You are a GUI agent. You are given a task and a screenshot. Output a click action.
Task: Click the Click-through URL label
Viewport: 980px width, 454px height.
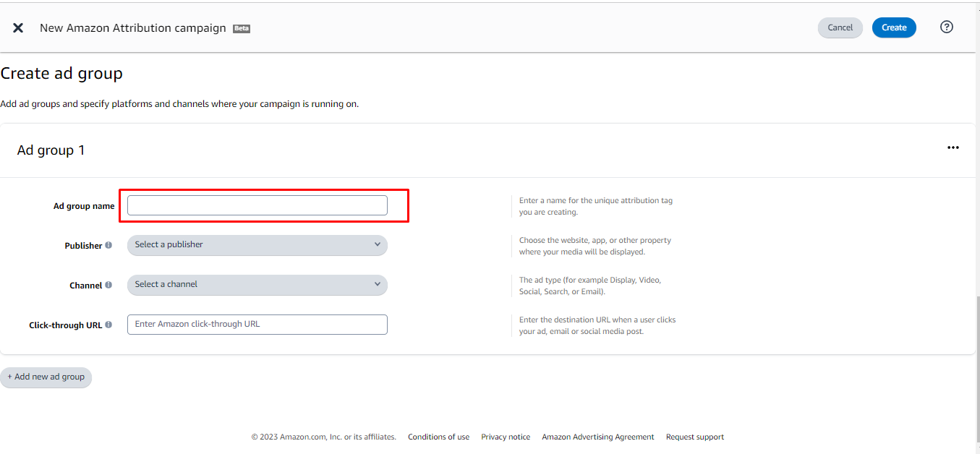[x=66, y=325]
